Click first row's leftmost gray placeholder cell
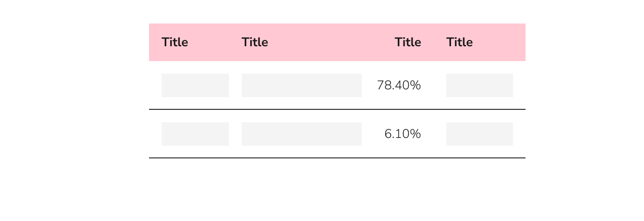The image size is (644, 221). pyautogui.click(x=195, y=85)
